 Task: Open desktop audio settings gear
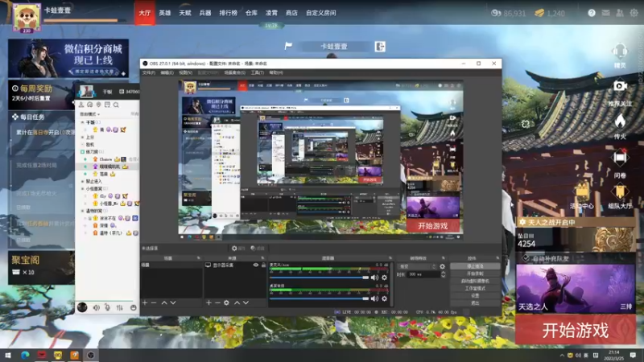(384, 298)
